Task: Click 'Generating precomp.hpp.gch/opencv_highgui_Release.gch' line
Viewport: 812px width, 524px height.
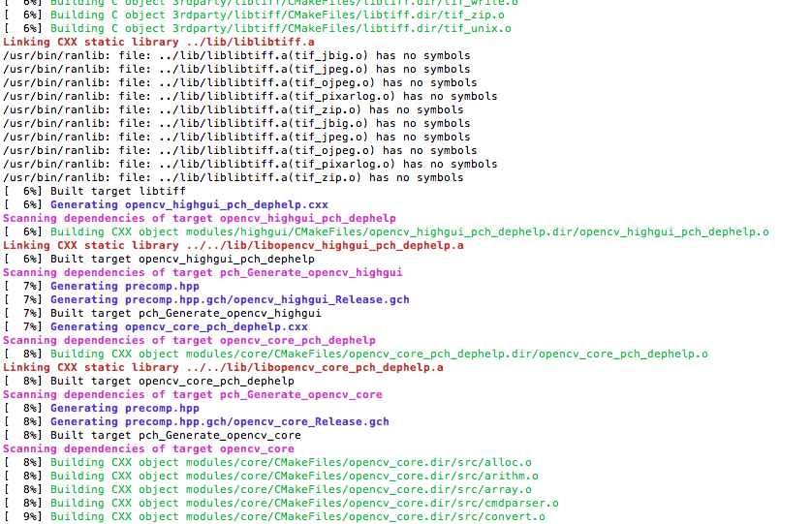Action: coord(206,300)
